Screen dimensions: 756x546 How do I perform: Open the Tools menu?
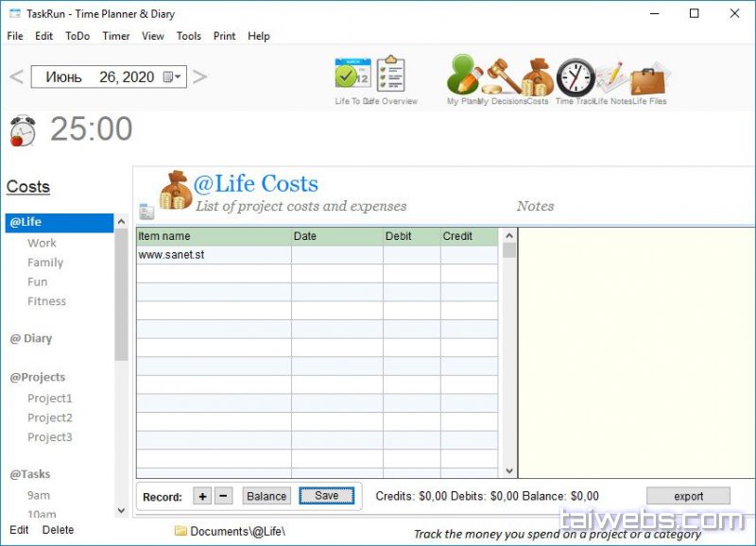coord(189,36)
